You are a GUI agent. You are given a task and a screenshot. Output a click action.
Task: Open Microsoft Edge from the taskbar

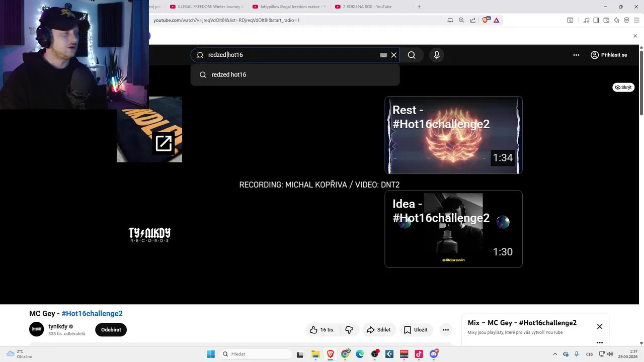point(360,354)
